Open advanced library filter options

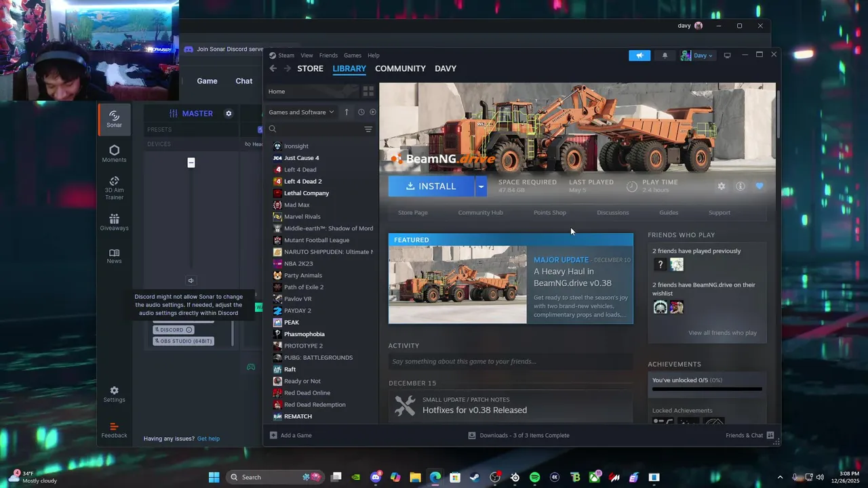[368, 129]
